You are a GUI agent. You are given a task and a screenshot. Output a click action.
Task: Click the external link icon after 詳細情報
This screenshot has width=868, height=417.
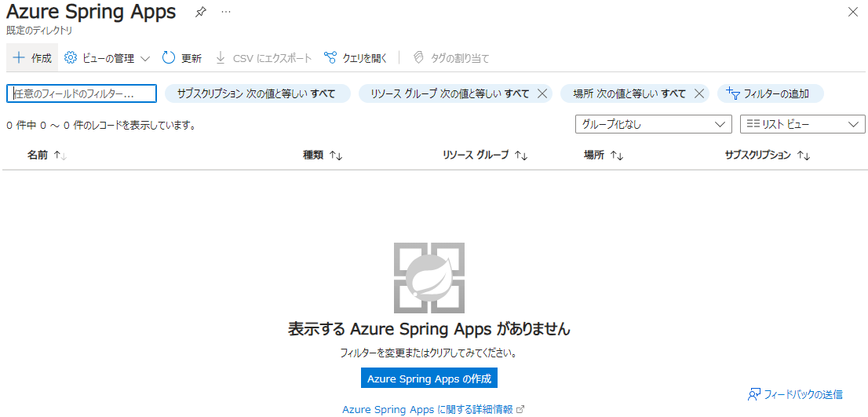[x=520, y=410]
